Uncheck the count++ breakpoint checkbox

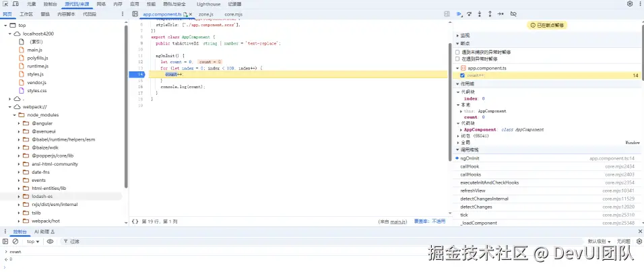pyautogui.click(x=463, y=75)
